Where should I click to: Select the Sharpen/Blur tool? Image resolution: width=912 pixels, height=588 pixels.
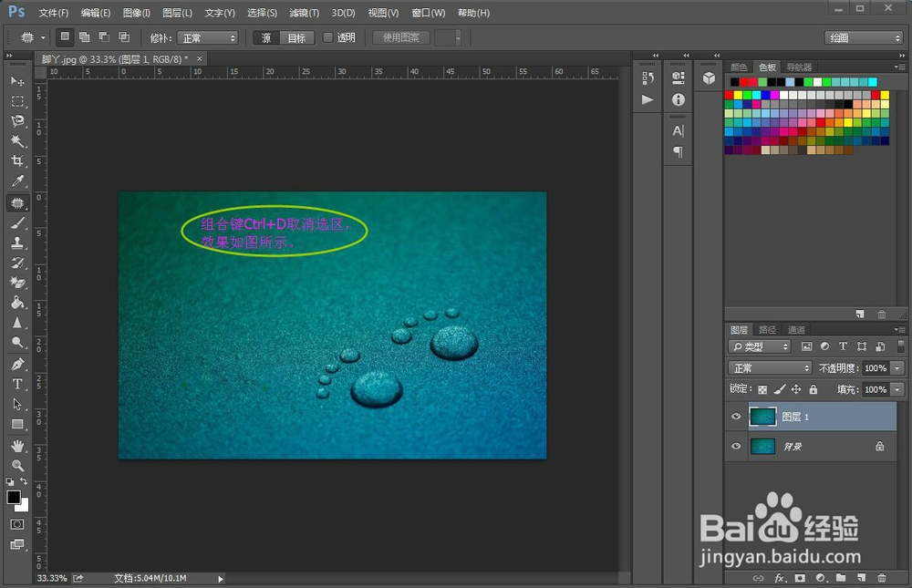click(x=17, y=323)
